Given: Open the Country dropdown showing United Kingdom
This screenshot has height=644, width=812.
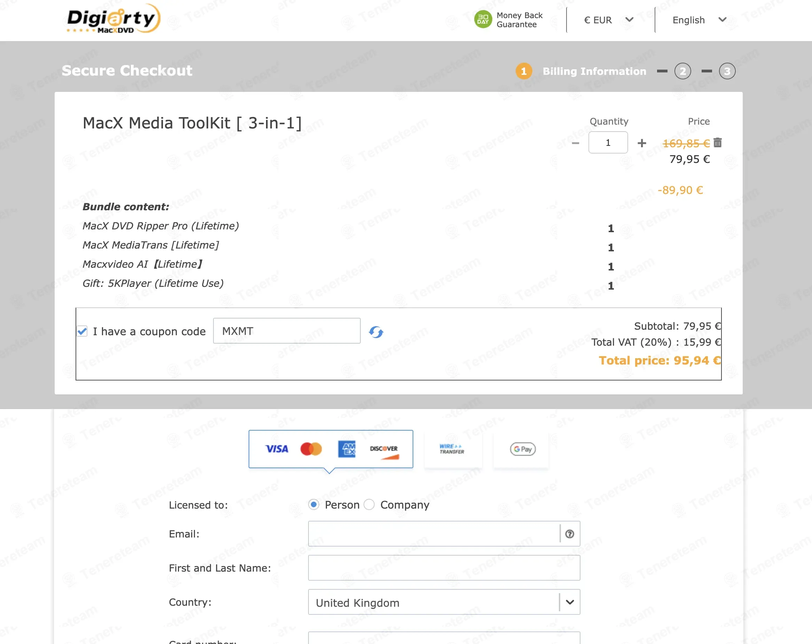Looking at the screenshot, I should click(x=444, y=602).
